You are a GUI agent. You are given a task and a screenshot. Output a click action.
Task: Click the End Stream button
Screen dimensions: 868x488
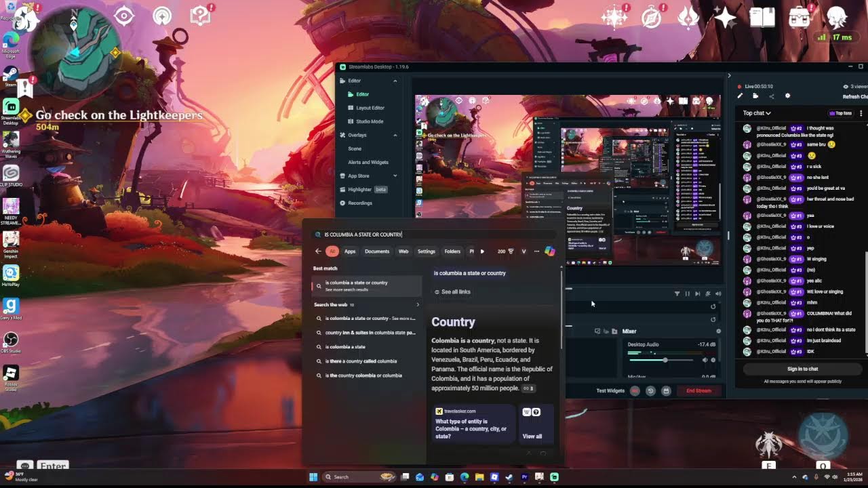pyautogui.click(x=698, y=391)
